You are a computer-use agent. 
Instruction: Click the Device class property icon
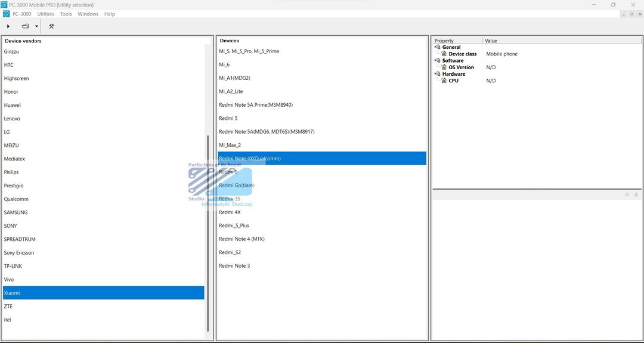pyautogui.click(x=444, y=54)
